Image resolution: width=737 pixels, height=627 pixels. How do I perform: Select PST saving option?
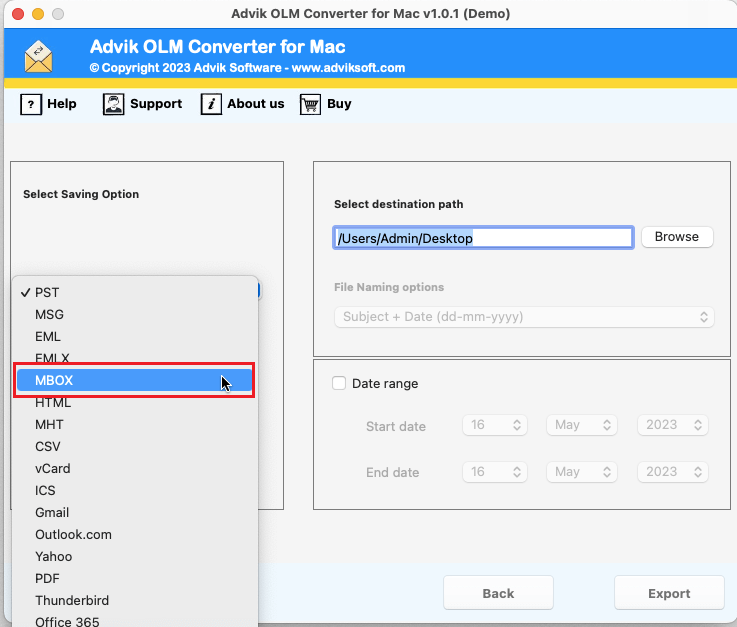[135, 292]
